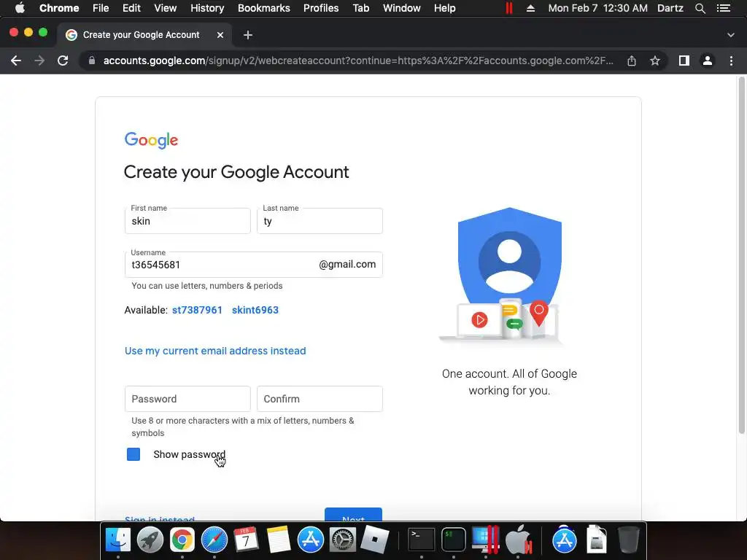Open the File menu
The width and height of the screenshot is (747, 560).
point(101,8)
